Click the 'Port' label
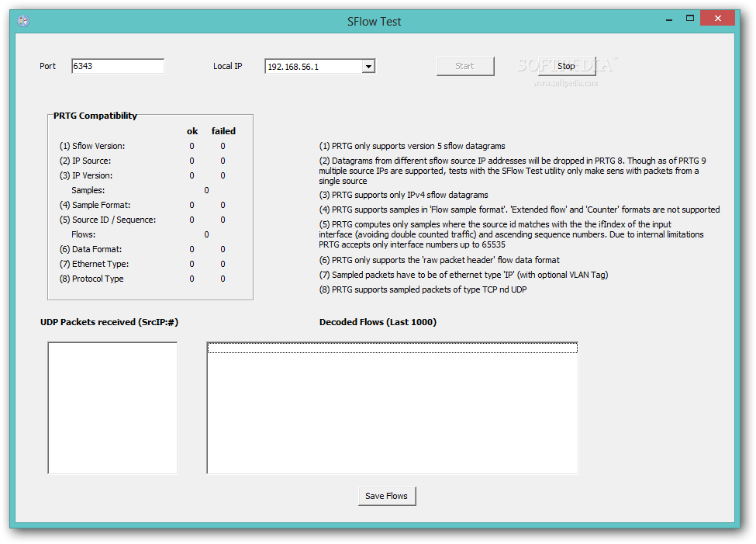 click(48, 66)
